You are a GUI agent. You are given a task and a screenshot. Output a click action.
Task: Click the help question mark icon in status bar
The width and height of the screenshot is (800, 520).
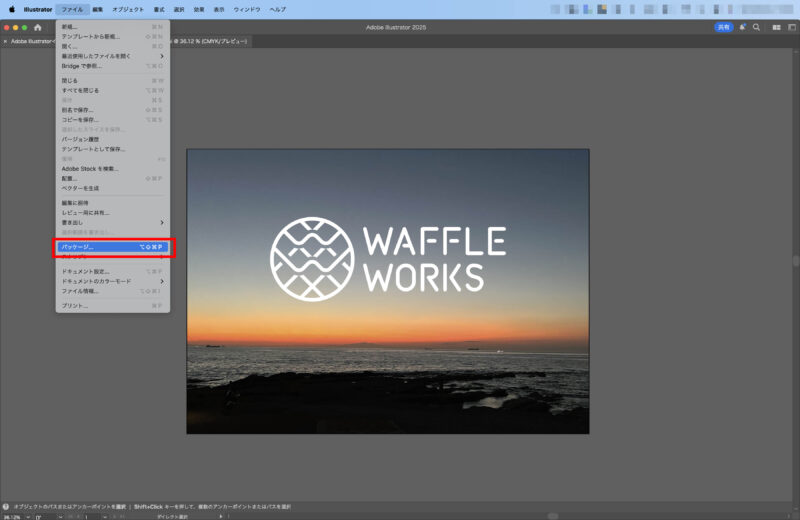[x=6, y=507]
